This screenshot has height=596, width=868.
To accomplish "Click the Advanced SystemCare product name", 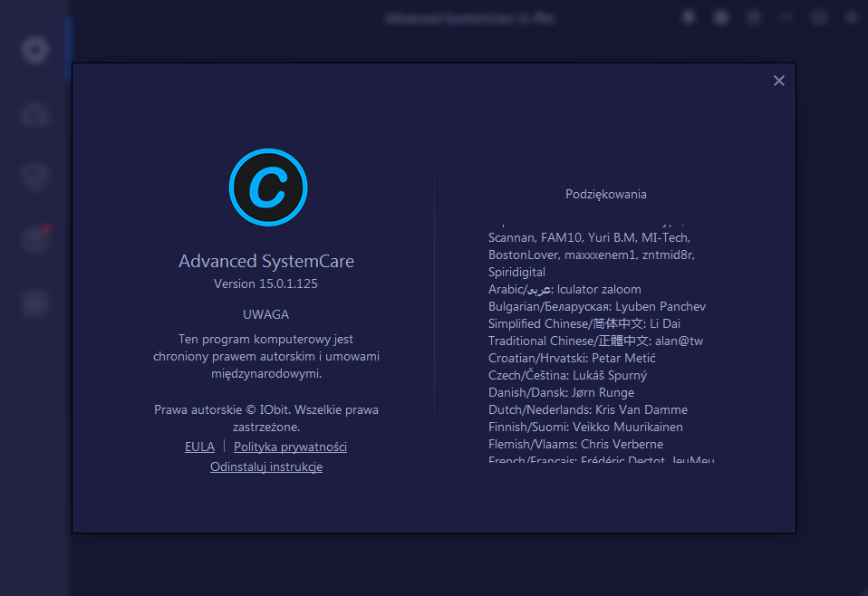I will click(x=266, y=261).
